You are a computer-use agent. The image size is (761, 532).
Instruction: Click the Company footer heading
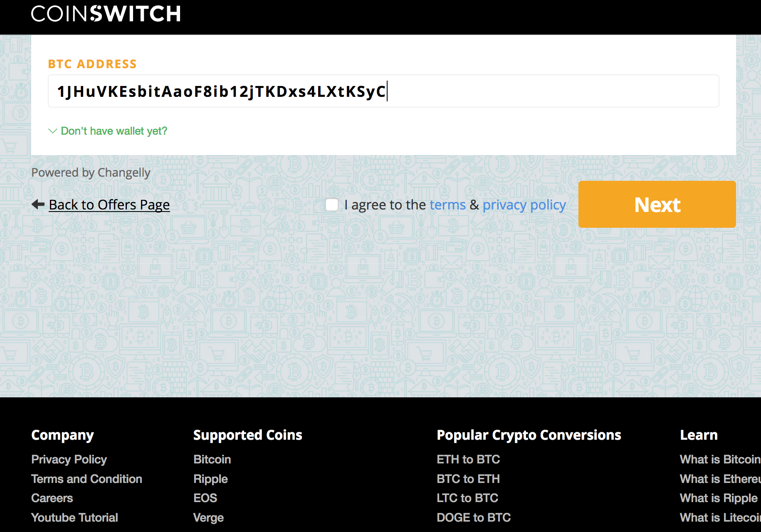coord(63,435)
